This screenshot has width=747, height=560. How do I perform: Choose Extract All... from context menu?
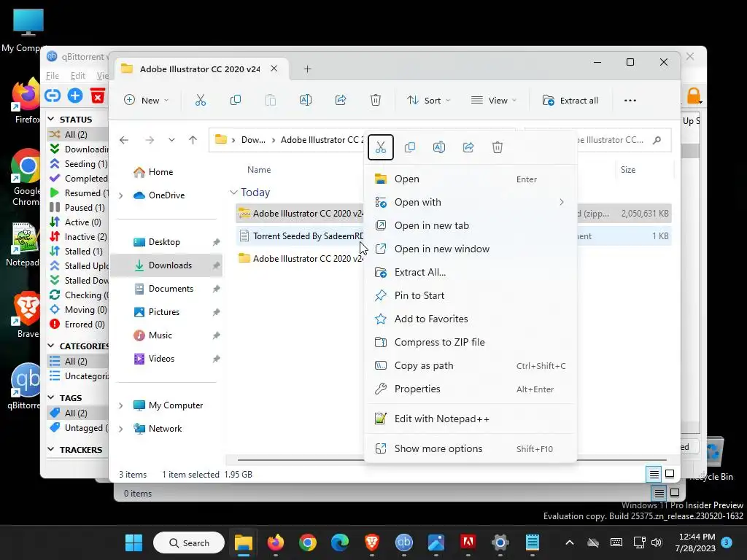471,273
